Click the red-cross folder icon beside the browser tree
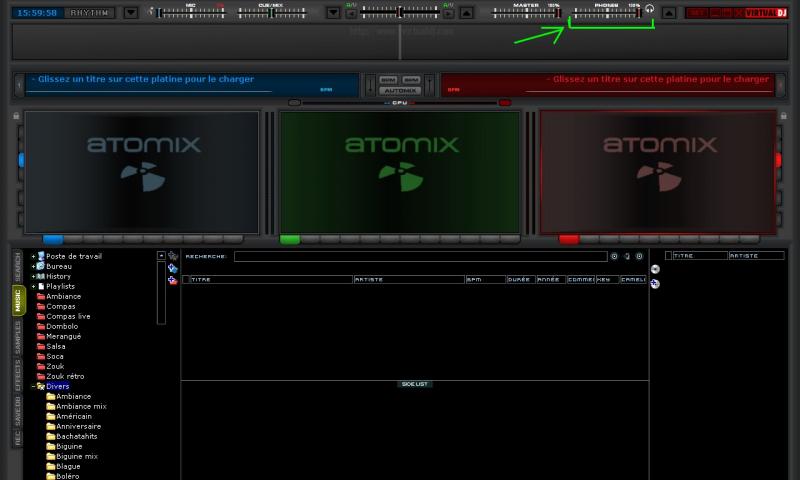Viewport: 800px width, 480px height. (x=173, y=281)
